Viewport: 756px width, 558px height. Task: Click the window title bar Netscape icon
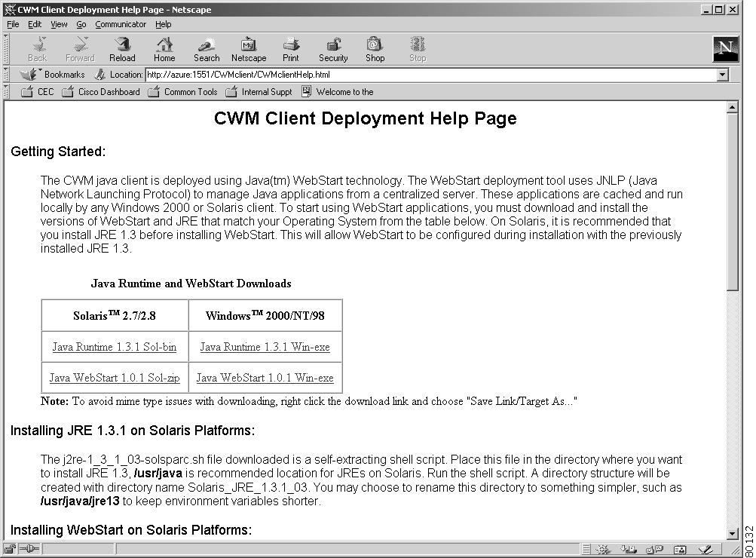[10, 10]
